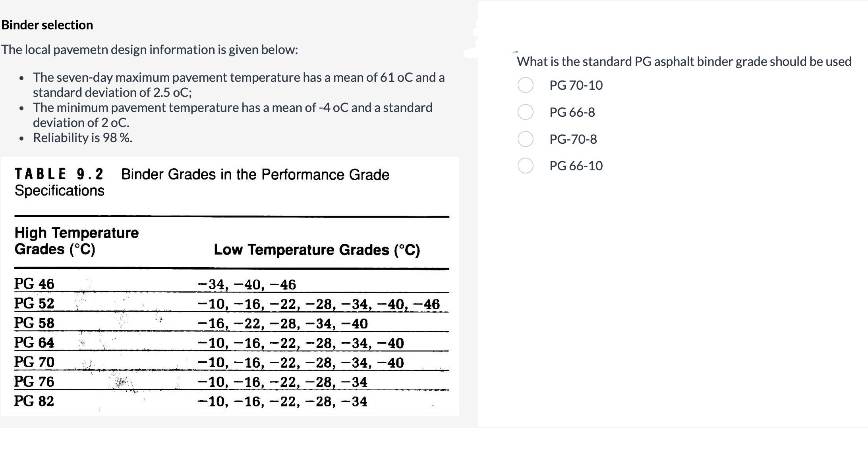Image resolution: width=868 pixels, height=457 pixels.
Task: Select the PG 70-10 radio button
Action: click(525, 85)
